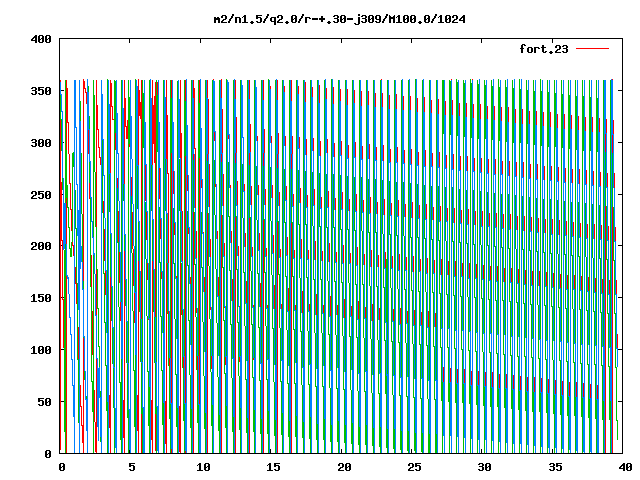Click the y-axis label 350
The image size is (640, 480).
[x=41, y=91]
